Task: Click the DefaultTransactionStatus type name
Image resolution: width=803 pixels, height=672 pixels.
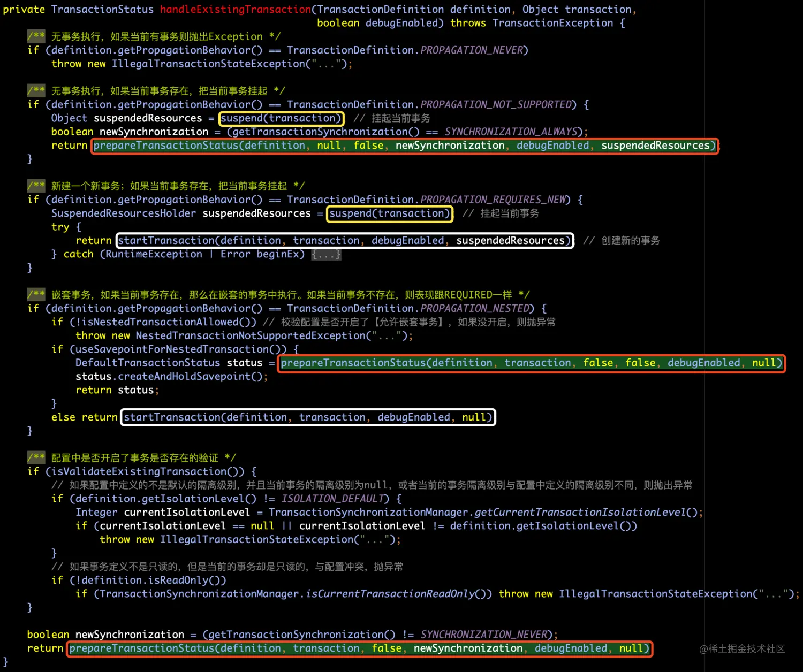Action: (148, 363)
